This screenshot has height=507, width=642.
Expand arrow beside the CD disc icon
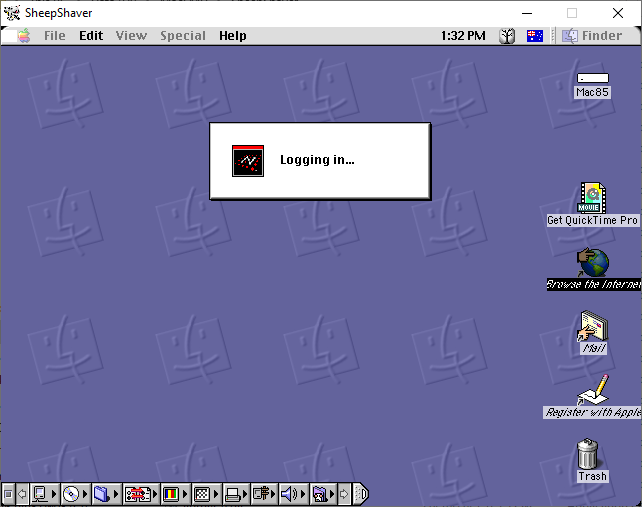[x=85, y=494]
